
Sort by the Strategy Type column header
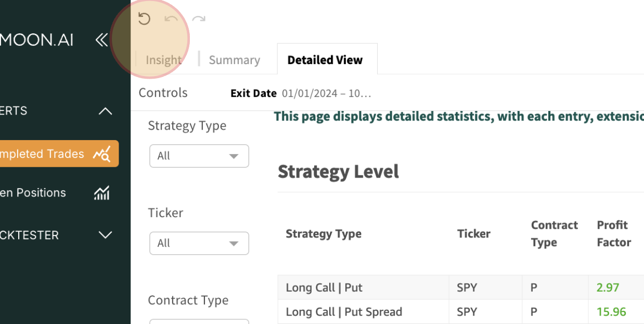point(323,234)
